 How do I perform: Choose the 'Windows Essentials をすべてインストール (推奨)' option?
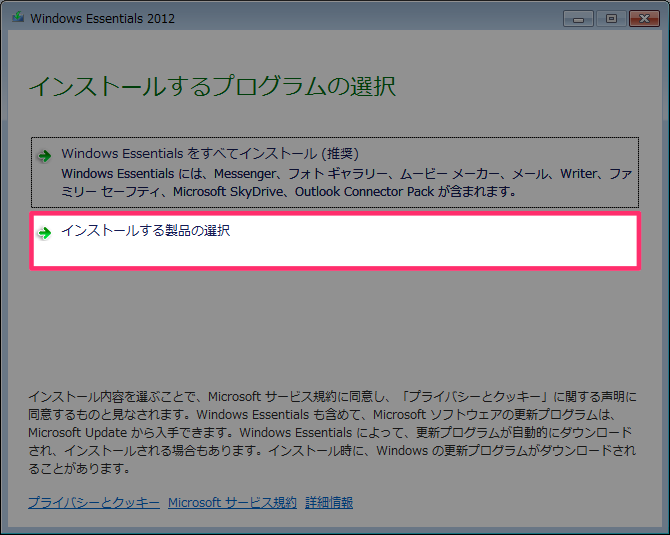tap(335, 173)
